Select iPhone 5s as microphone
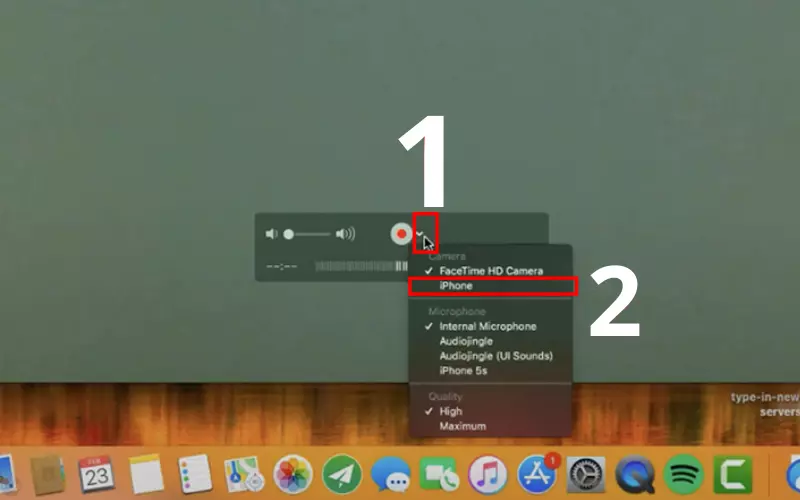 pos(491,371)
